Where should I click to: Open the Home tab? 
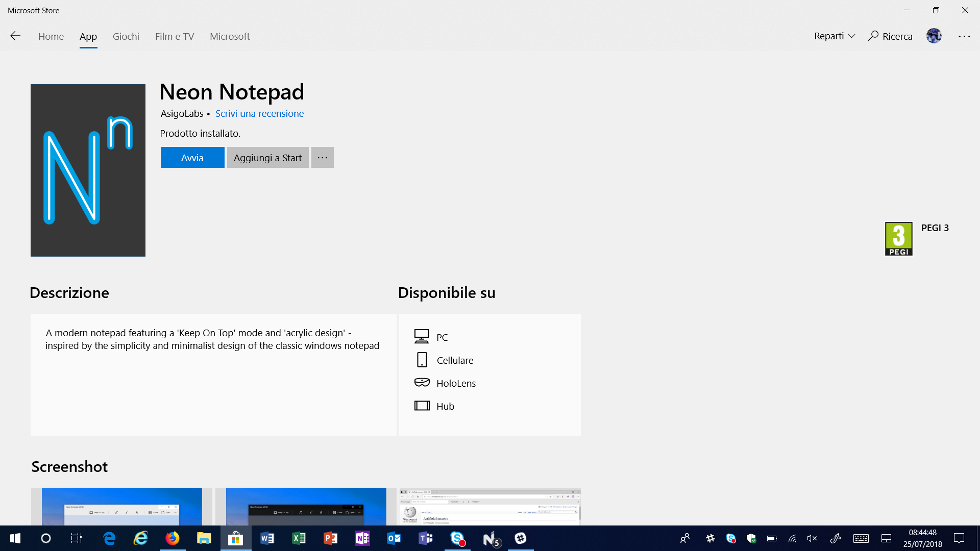51,36
